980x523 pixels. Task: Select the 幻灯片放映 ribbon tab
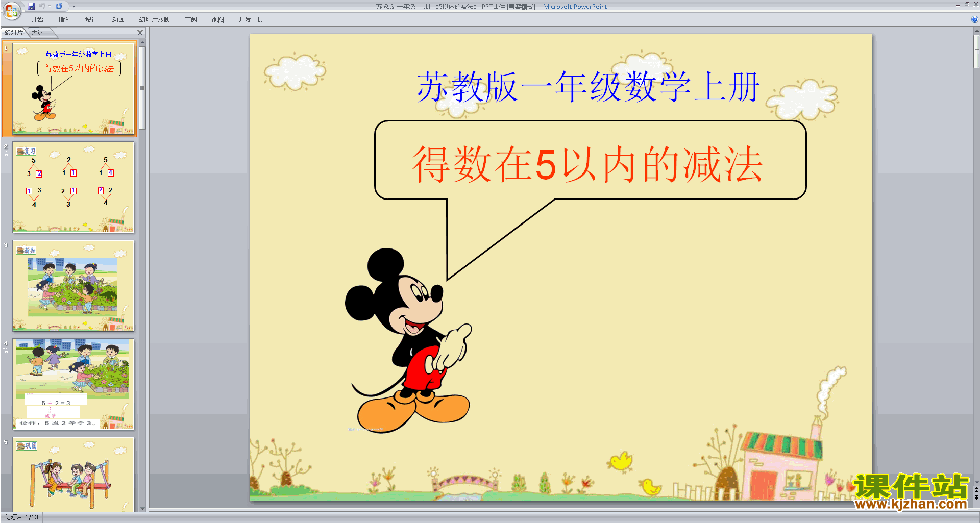coord(154,20)
